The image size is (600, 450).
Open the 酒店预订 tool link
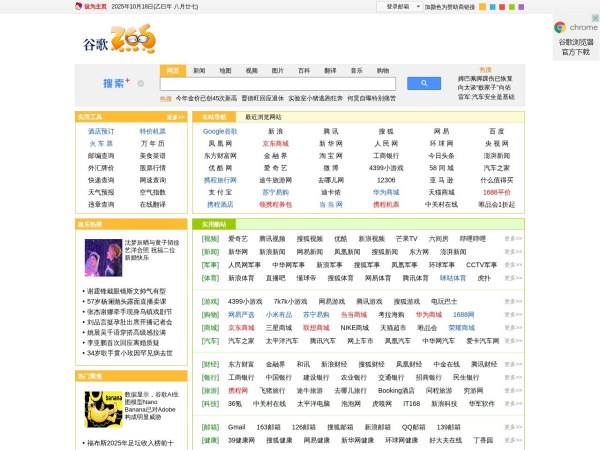(101, 131)
